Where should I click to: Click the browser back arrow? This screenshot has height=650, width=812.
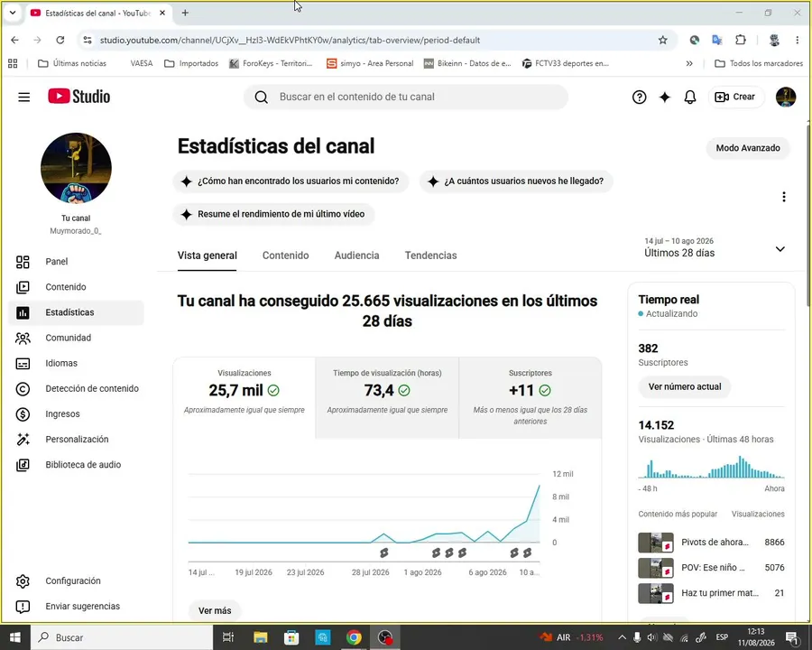point(14,40)
